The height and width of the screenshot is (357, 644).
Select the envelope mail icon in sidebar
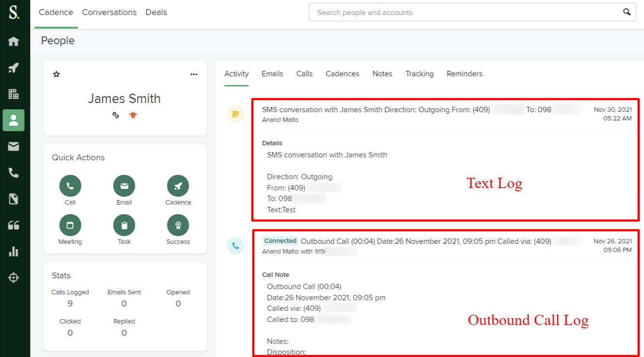pos(14,146)
